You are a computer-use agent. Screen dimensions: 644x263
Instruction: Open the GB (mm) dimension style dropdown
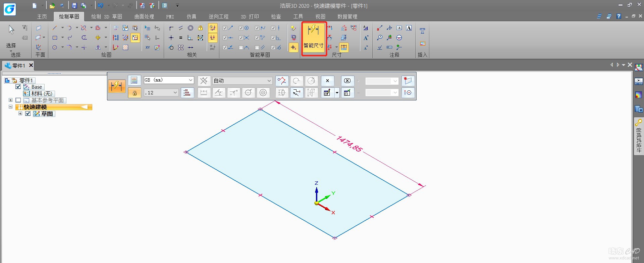[x=191, y=80]
